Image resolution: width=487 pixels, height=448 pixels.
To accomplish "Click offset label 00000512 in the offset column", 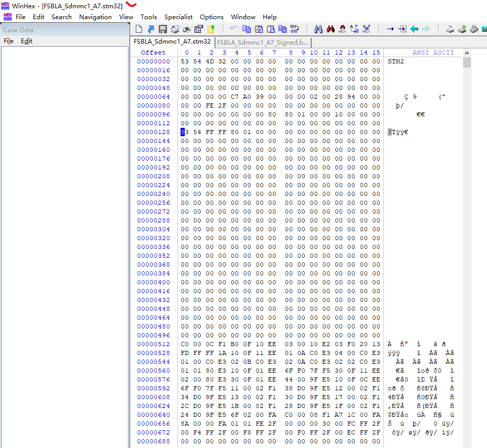I will tap(153, 344).
